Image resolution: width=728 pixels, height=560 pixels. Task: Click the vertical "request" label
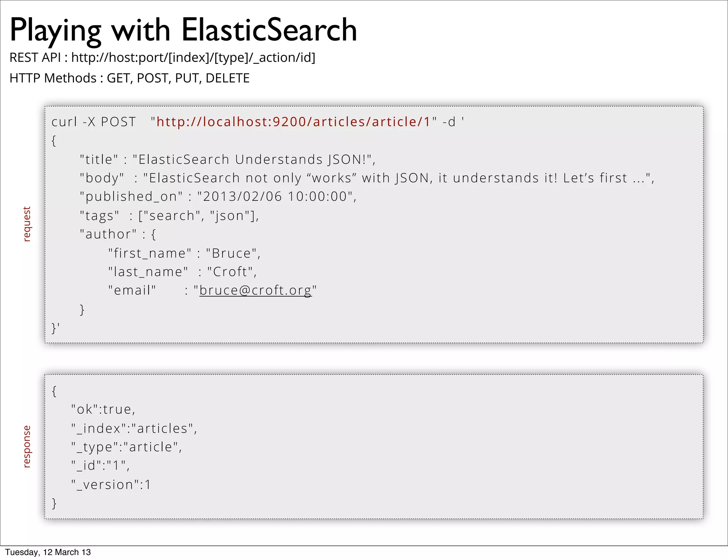[x=27, y=224]
